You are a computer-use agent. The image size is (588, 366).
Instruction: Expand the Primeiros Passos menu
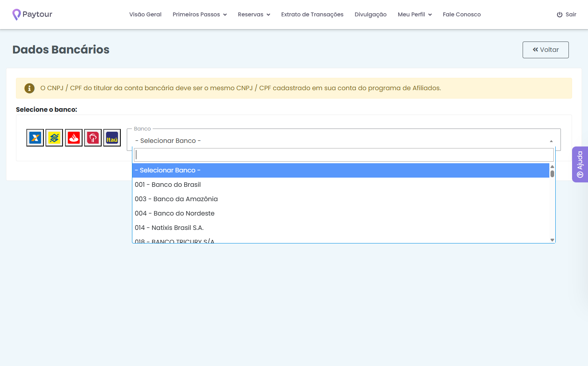[x=200, y=14]
